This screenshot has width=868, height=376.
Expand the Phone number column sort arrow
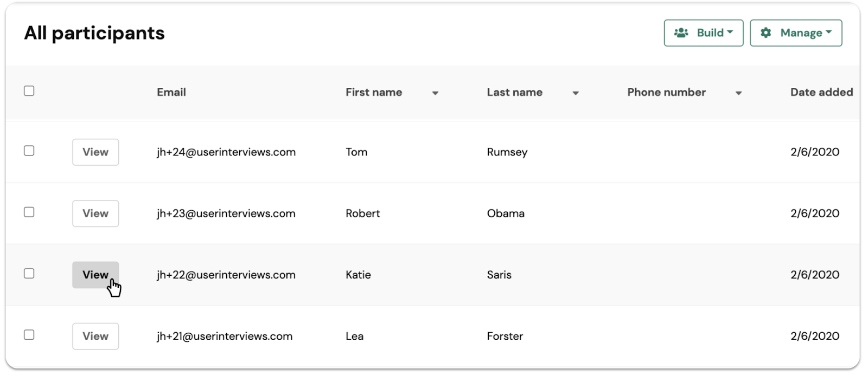tap(738, 93)
